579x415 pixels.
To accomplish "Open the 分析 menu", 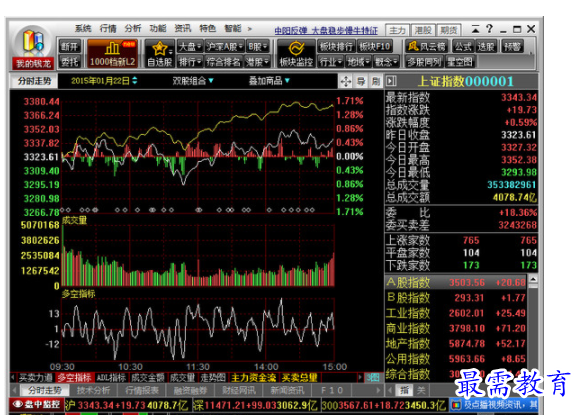I will pyautogui.click(x=133, y=28).
